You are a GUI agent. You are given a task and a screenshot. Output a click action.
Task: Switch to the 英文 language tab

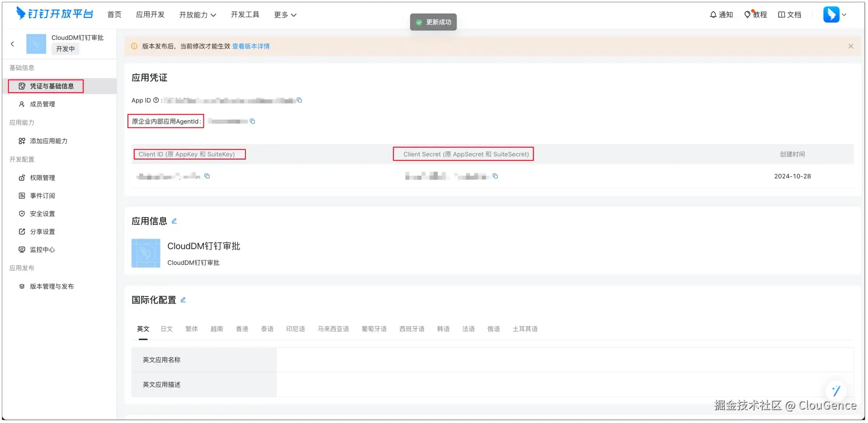143,329
